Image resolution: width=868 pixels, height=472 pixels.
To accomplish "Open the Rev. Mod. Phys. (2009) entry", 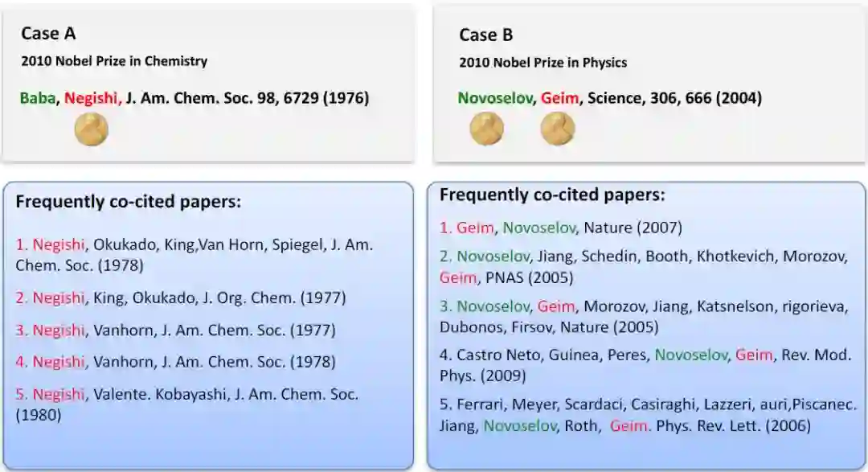I will pos(643,364).
